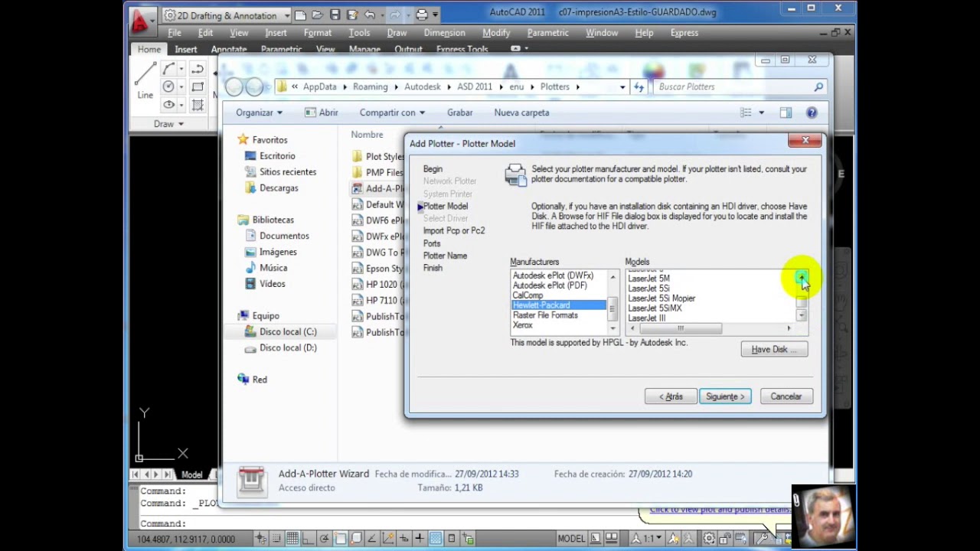Open the Compartir con dropdown in Explorer

392,112
